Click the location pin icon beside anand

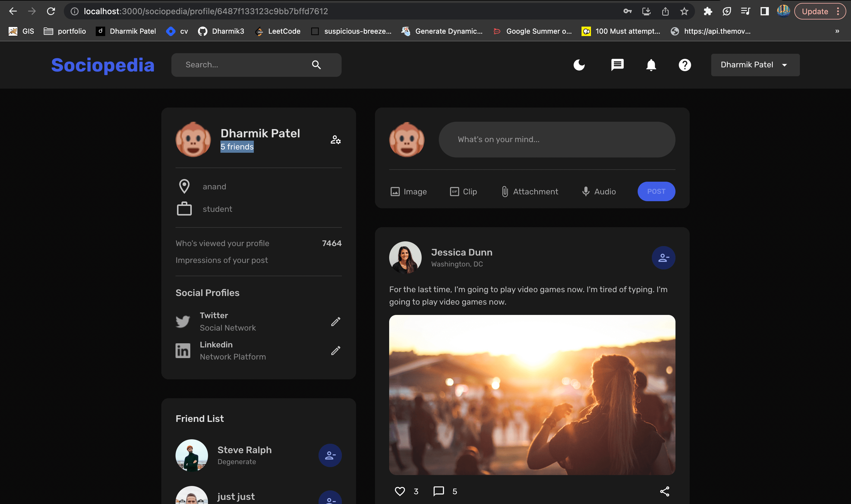184,186
